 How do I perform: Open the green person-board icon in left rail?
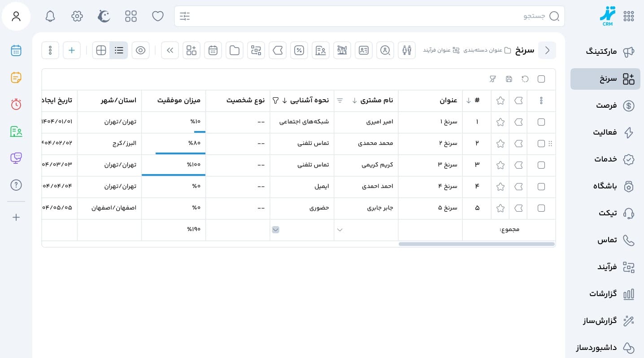(x=16, y=131)
